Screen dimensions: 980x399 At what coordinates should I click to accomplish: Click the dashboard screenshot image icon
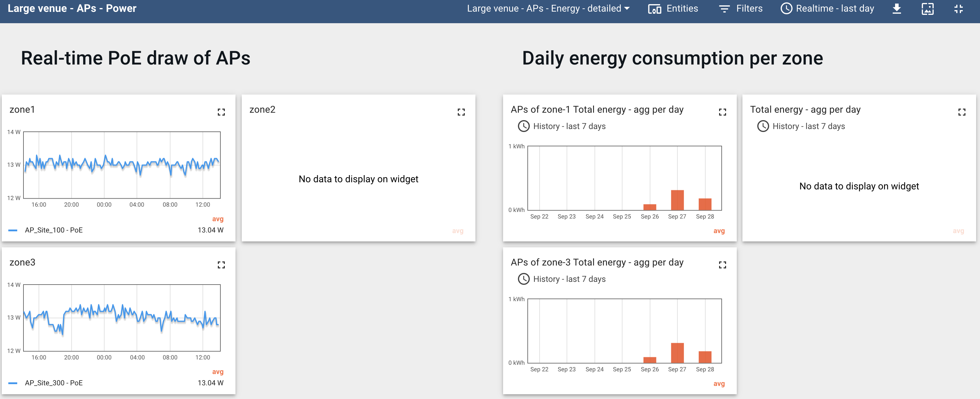click(x=927, y=9)
